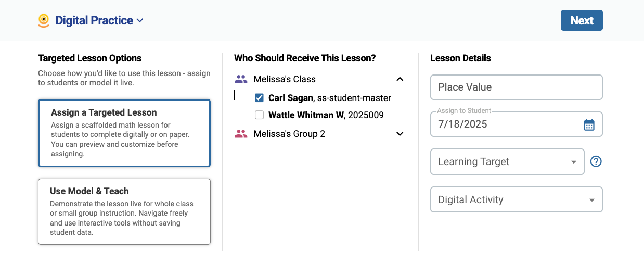
Task: Click the Place Value lesson name field
Action: [x=517, y=87]
